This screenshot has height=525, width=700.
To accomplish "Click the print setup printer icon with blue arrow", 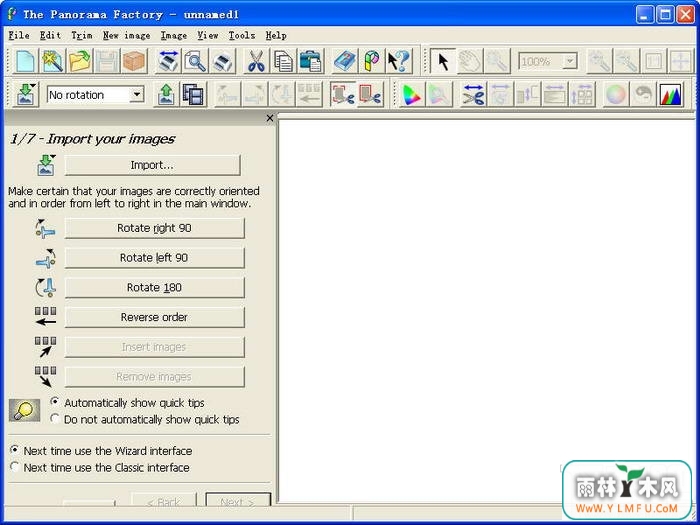I will tap(168, 61).
